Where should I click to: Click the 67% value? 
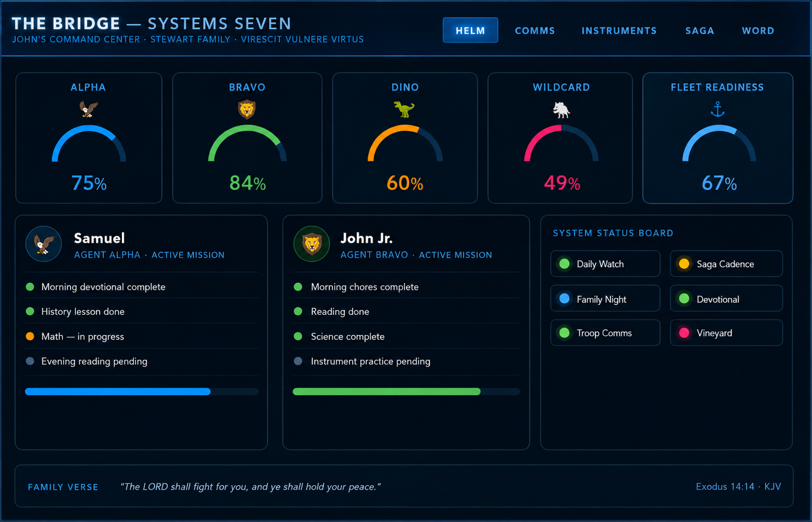[x=720, y=183]
